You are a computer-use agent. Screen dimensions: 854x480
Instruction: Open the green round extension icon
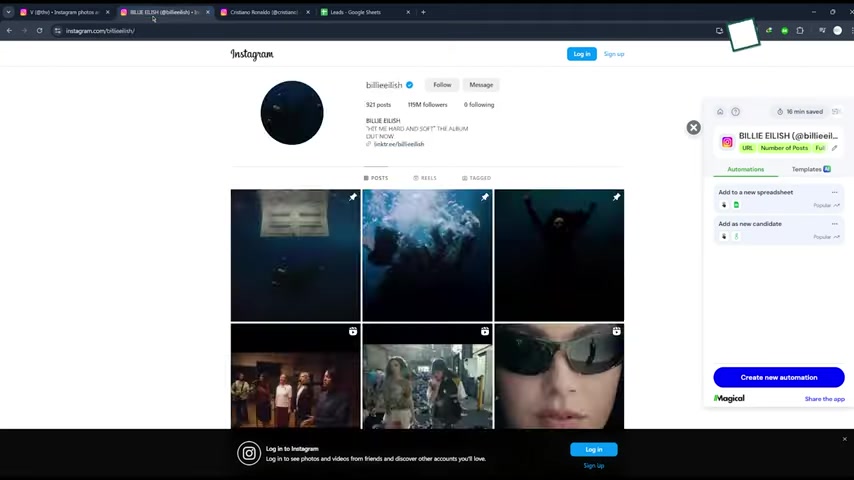tap(784, 31)
